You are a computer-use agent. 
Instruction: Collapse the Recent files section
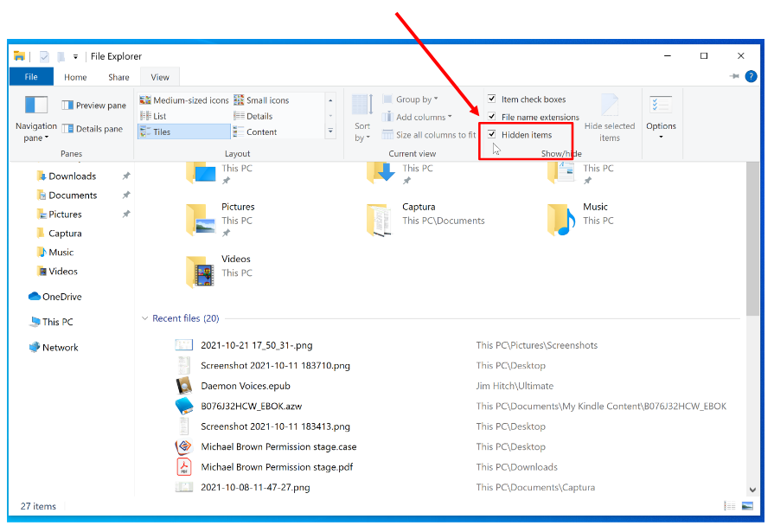[x=144, y=318]
